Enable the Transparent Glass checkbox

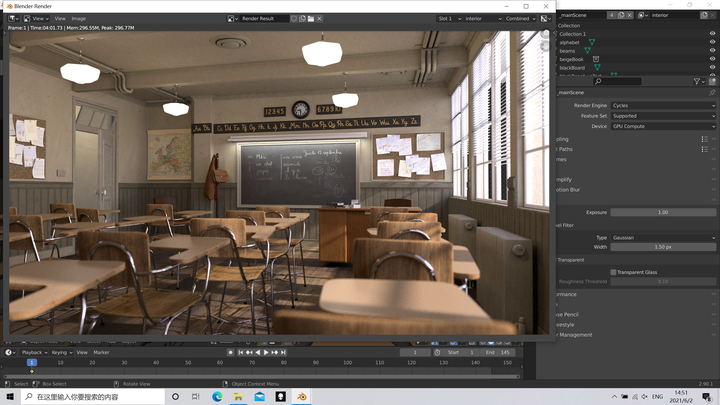613,272
